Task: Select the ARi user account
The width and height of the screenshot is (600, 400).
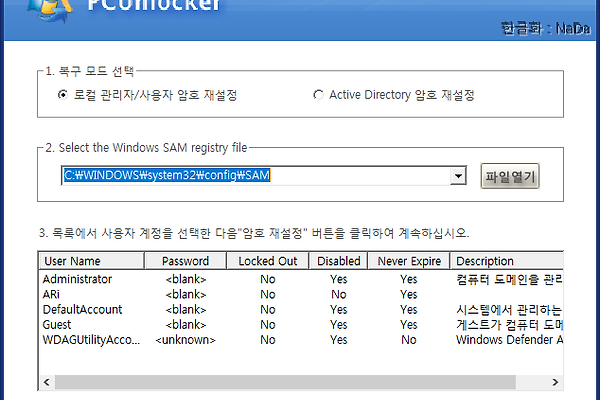Action: 54,294
